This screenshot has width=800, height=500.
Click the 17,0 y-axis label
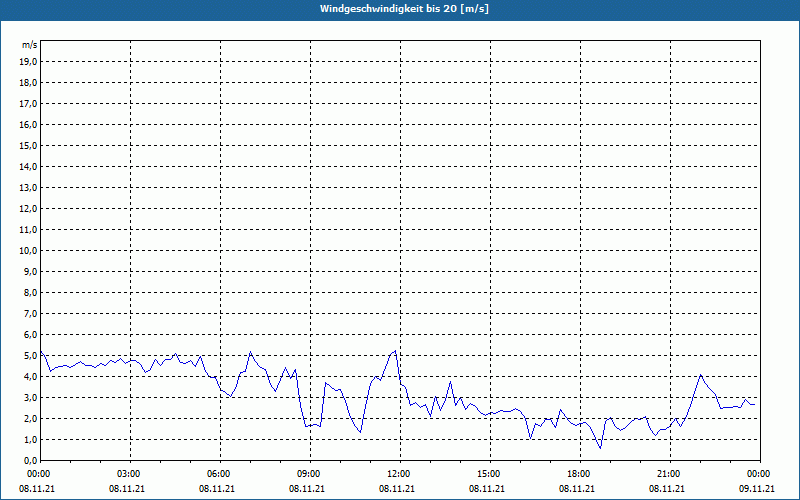coord(28,104)
